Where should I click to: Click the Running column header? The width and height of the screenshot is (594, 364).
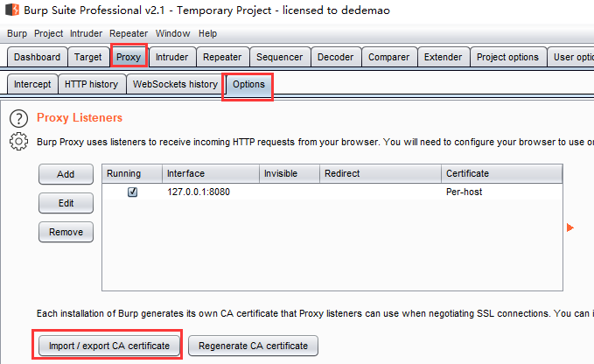[132, 173]
